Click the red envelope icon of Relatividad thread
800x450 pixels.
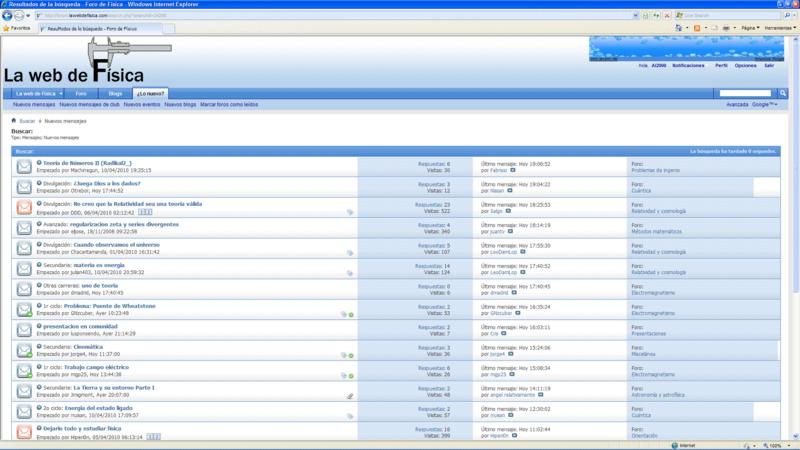pos(23,207)
